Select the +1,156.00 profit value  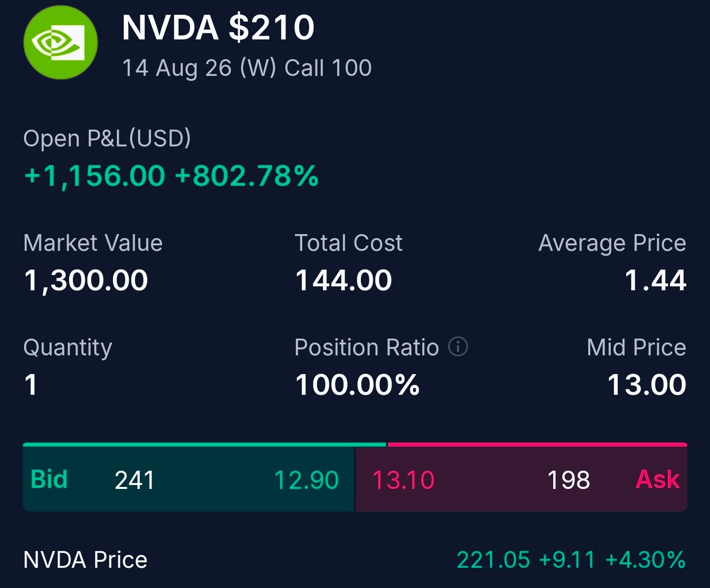94,176
